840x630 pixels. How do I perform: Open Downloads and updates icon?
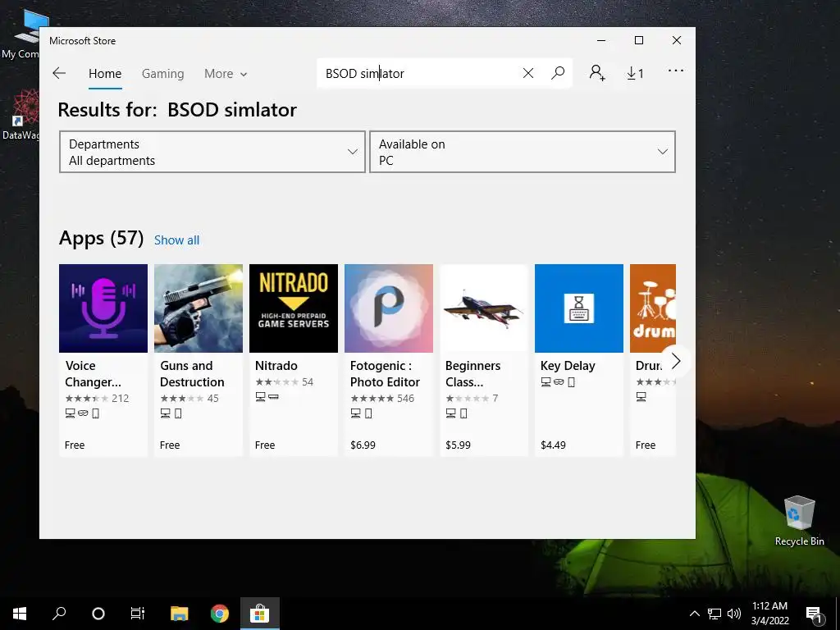click(636, 73)
